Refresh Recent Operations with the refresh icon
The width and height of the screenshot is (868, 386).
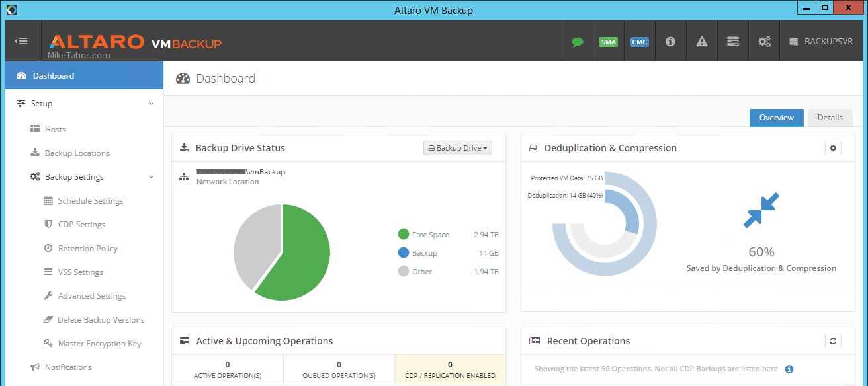click(833, 341)
